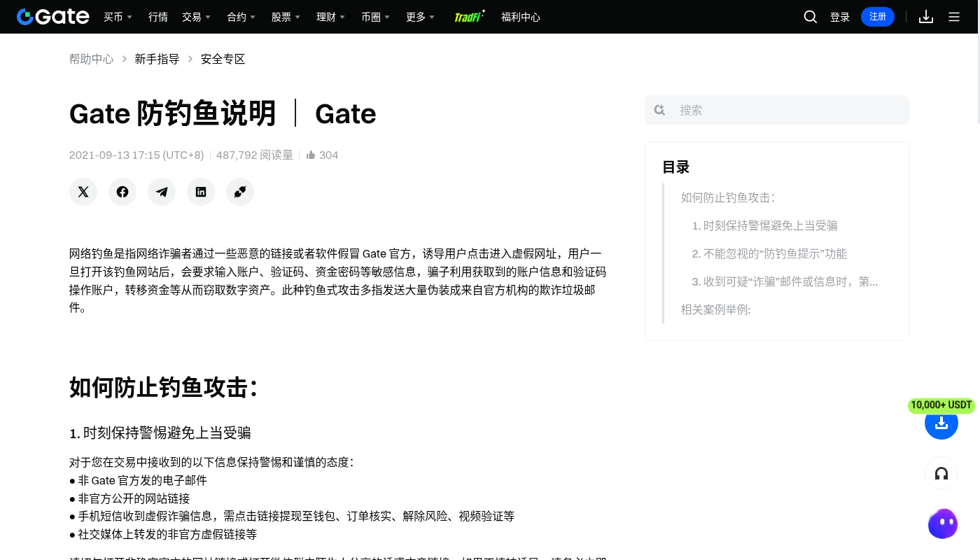Go to 新手指导 breadcrumb
Viewport: 980px width, 560px height.
point(157,59)
